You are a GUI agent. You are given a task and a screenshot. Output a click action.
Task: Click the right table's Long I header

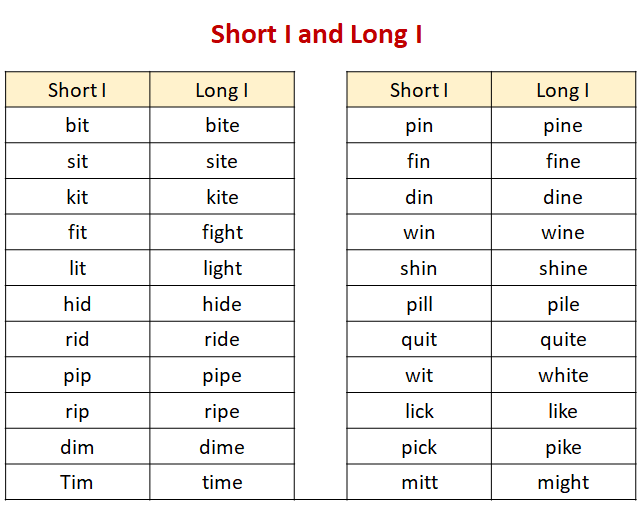(x=563, y=90)
